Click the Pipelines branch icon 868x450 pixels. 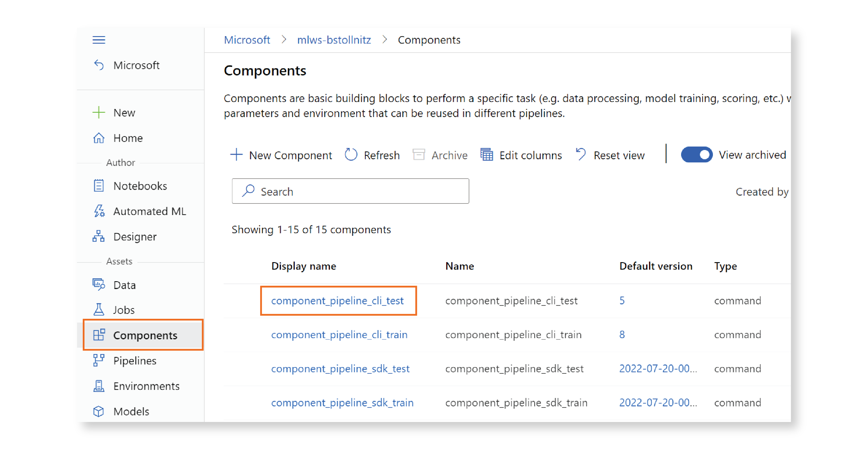99,360
